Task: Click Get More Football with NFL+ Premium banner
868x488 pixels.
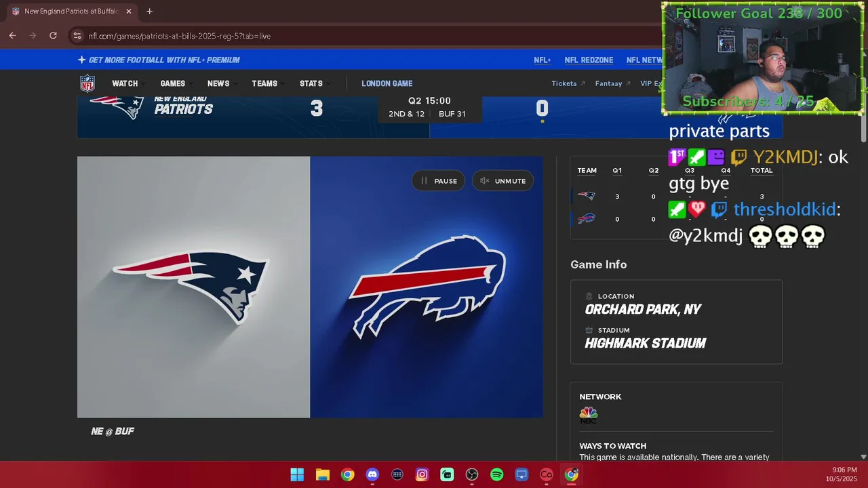Action: point(159,60)
